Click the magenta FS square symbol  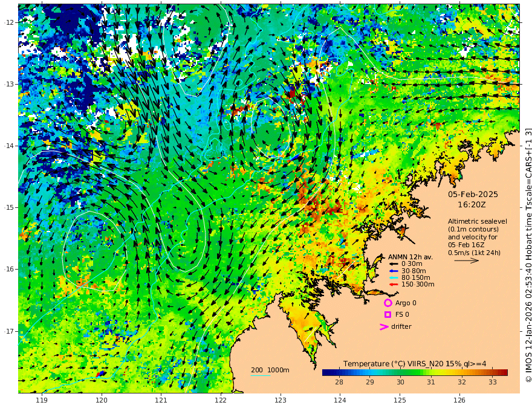[388, 315]
